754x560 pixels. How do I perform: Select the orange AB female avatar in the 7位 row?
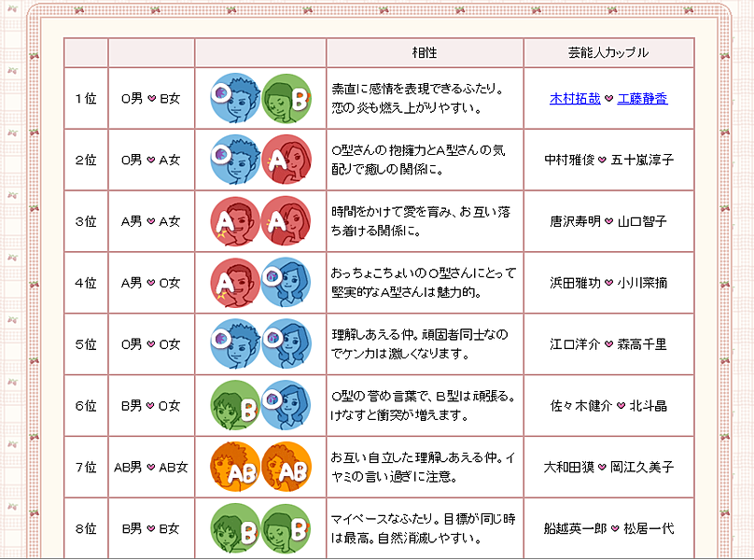click(x=286, y=467)
